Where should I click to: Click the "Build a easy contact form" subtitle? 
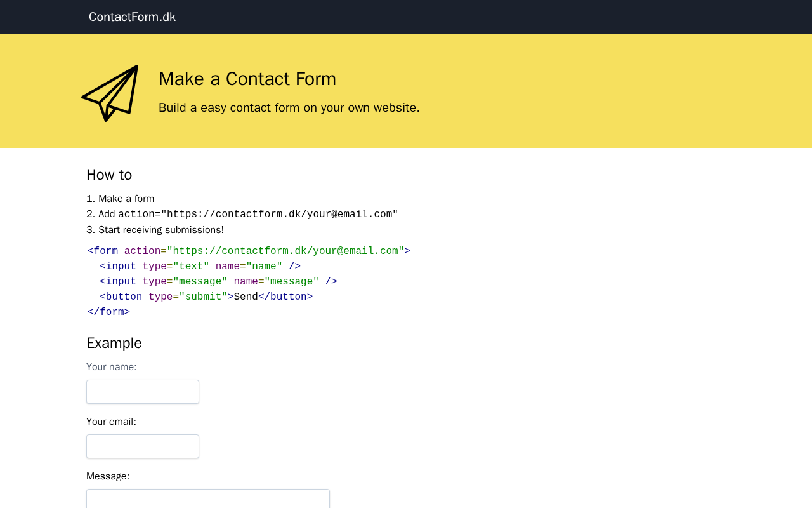[x=289, y=107]
